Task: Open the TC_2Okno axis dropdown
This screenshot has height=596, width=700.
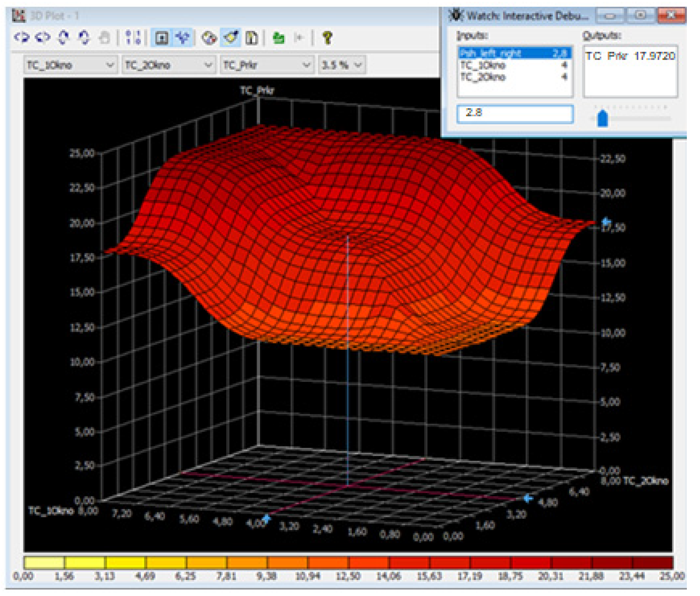Action: [168, 65]
